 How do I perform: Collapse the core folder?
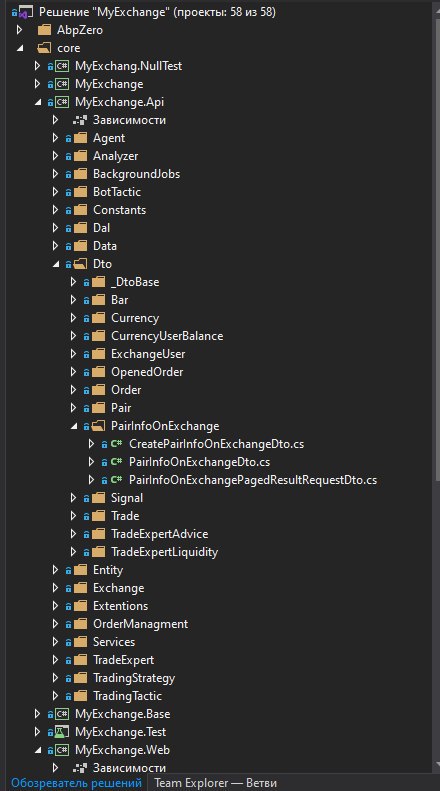tap(19, 48)
